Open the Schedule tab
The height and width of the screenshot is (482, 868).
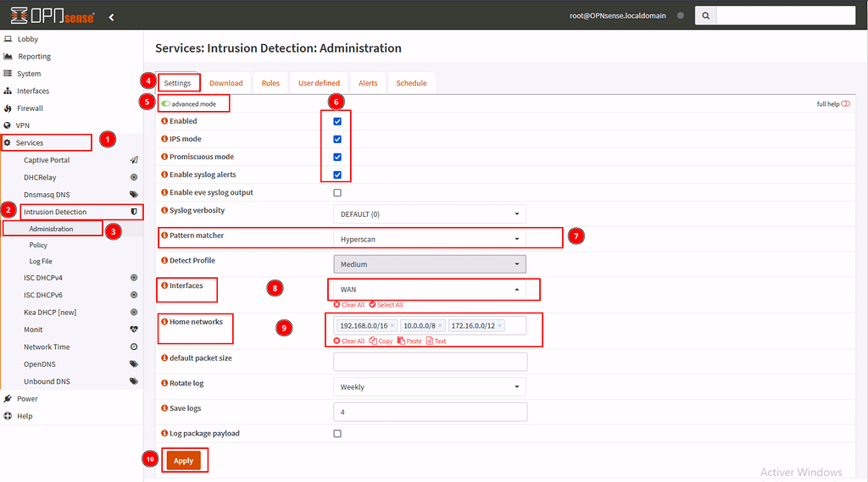(x=411, y=83)
